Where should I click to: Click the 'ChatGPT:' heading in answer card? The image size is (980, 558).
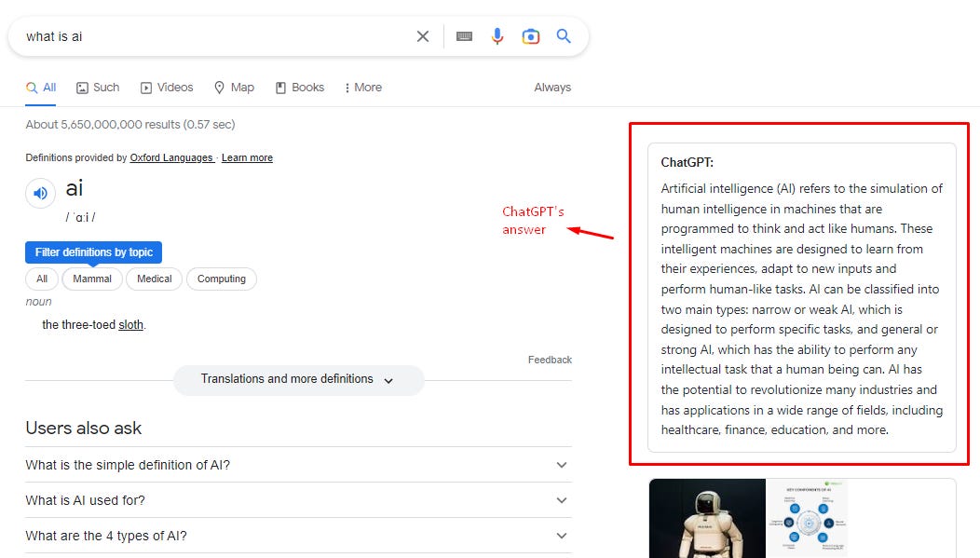(687, 162)
